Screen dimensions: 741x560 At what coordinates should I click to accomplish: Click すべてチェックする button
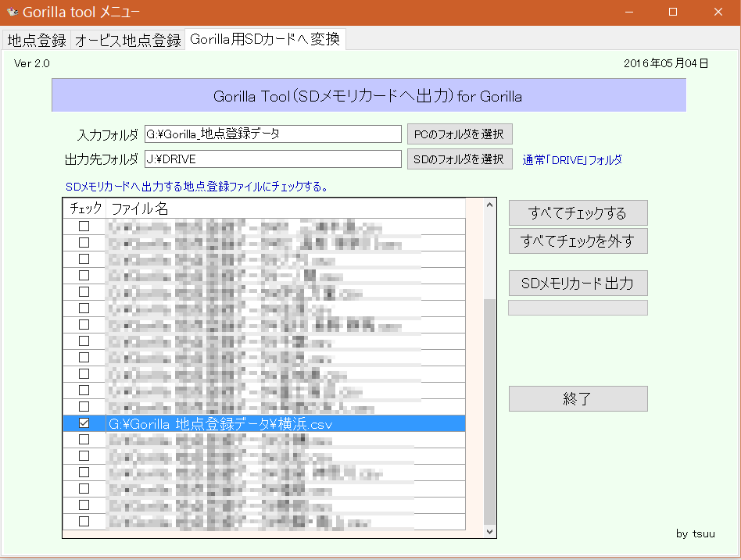[578, 212]
